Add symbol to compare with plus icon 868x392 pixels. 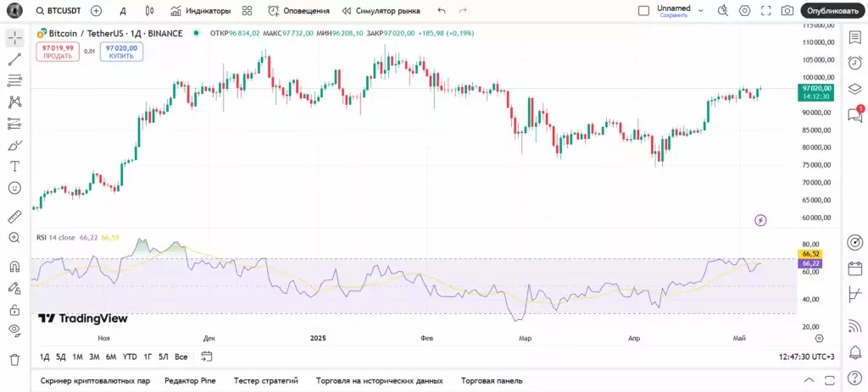pos(97,10)
